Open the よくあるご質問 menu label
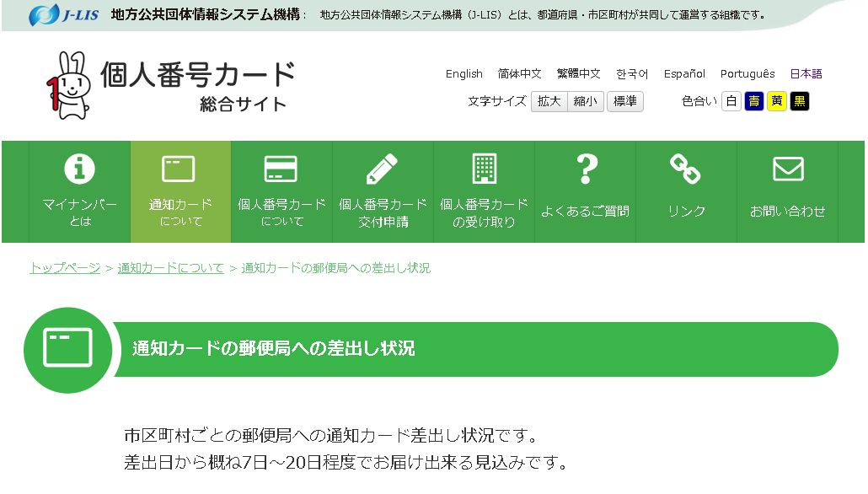Viewport: 868px width, 494px height. [585, 211]
